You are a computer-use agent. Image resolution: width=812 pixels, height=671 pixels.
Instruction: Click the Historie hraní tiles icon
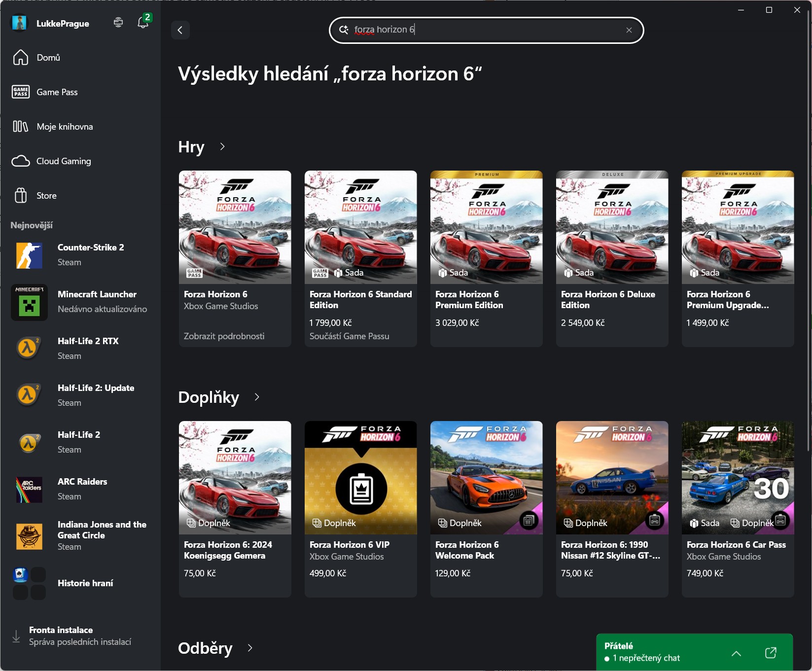coord(29,583)
